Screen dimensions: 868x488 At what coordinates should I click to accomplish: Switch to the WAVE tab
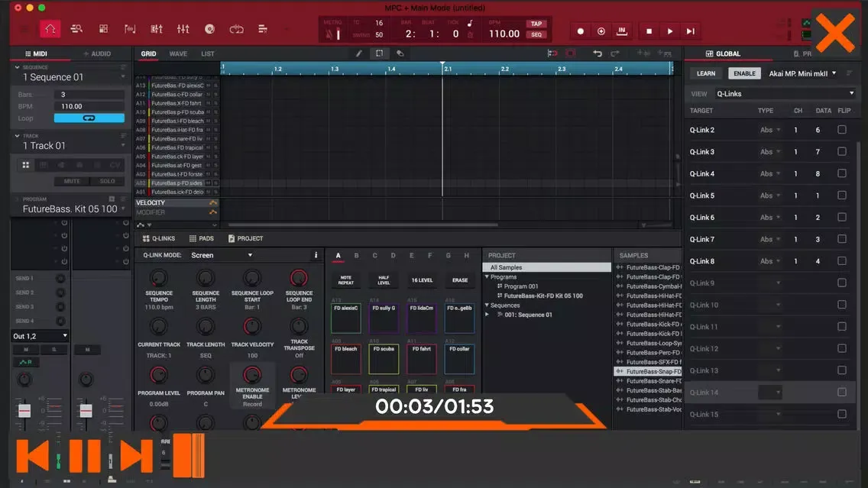178,53
